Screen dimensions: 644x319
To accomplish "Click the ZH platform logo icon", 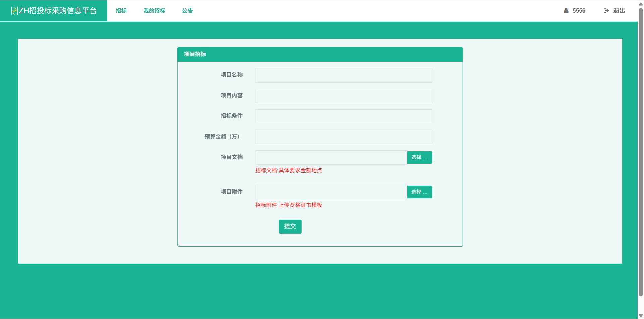I will pos(14,11).
